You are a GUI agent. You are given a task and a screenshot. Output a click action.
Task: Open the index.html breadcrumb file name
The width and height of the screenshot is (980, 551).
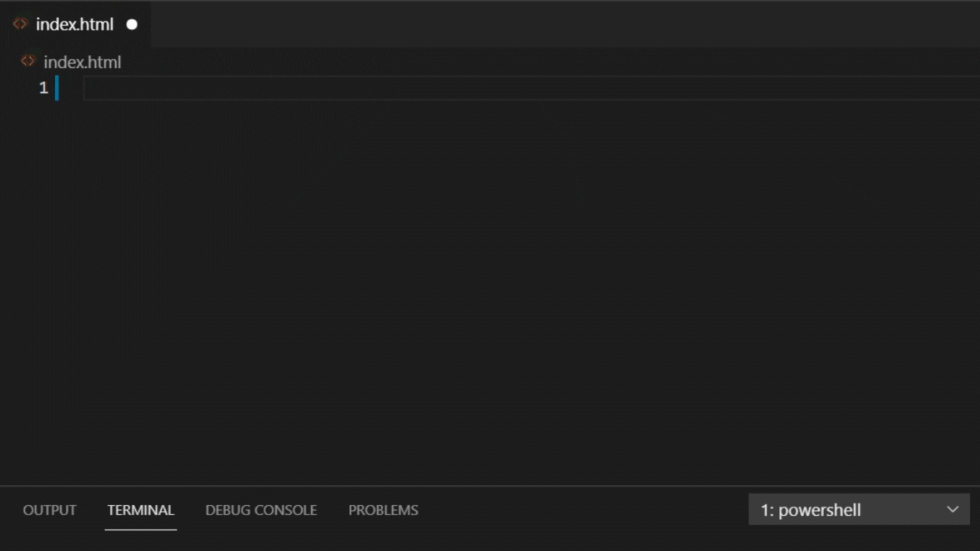tap(82, 62)
